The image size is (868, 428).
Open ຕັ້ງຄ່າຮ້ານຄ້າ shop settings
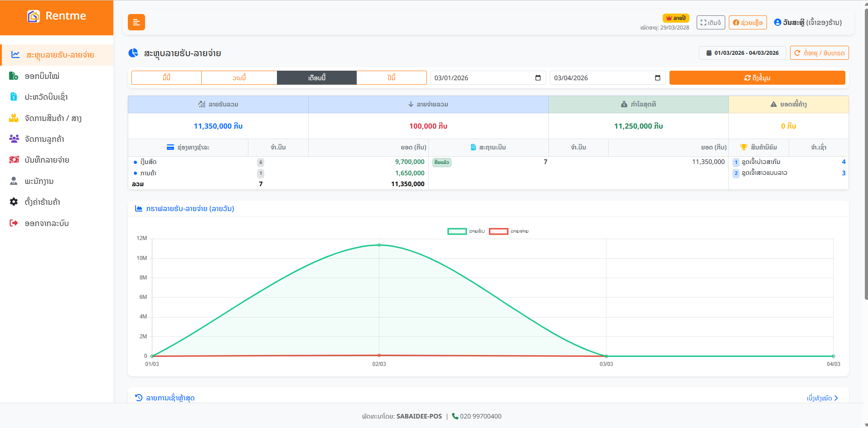click(42, 202)
